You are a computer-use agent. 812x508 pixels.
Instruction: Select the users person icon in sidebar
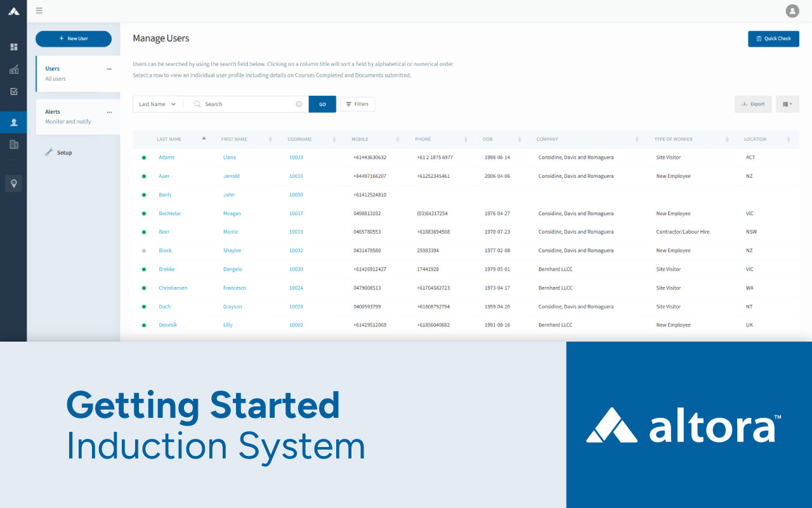(14, 123)
